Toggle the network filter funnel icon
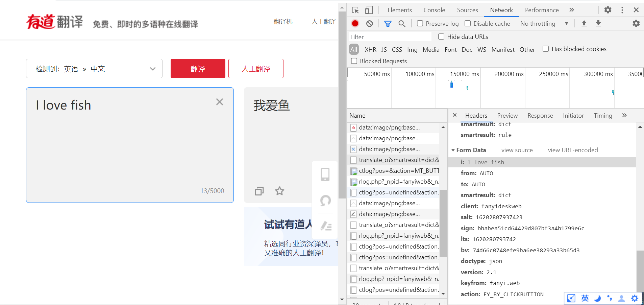This screenshot has width=644, height=305. (388, 23)
